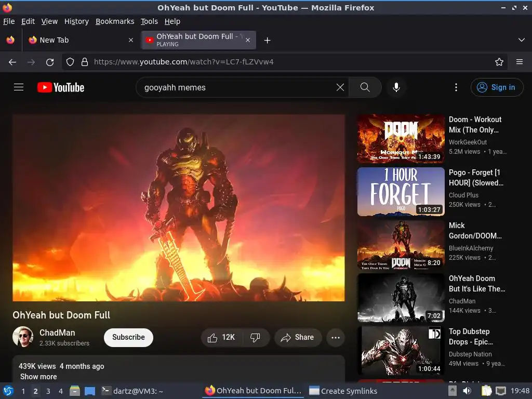Image resolution: width=532 pixels, height=399 pixels.
Task: Open Create Symlinks window from taskbar
Action: (x=343, y=391)
